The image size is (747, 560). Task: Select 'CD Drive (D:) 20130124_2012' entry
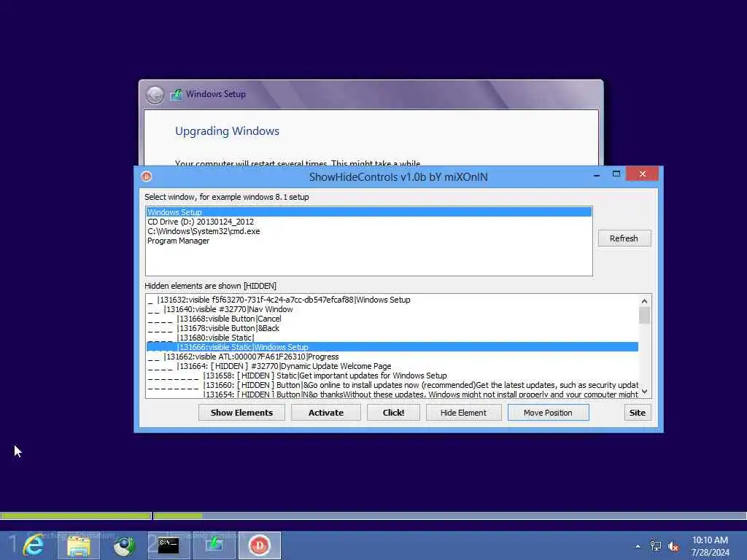(369, 222)
